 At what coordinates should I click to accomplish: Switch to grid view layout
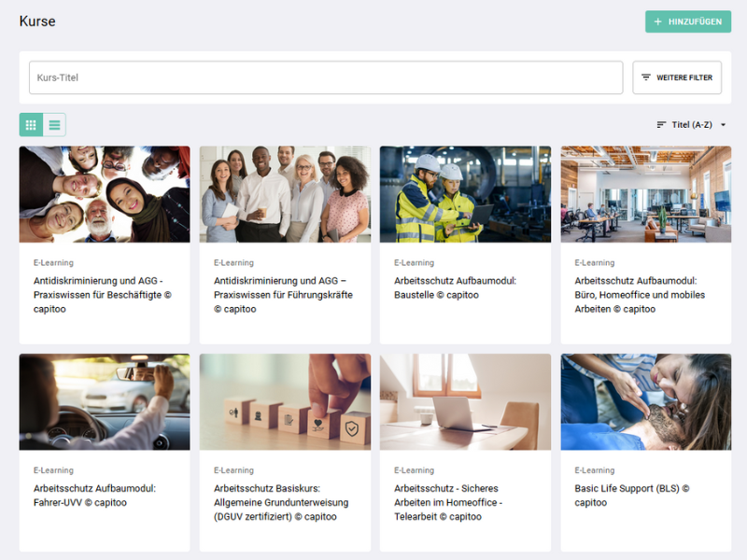click(31, 125)
